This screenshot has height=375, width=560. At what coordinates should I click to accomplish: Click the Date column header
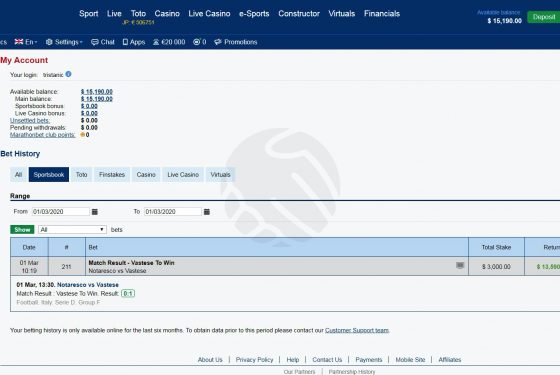coord(29,247)
